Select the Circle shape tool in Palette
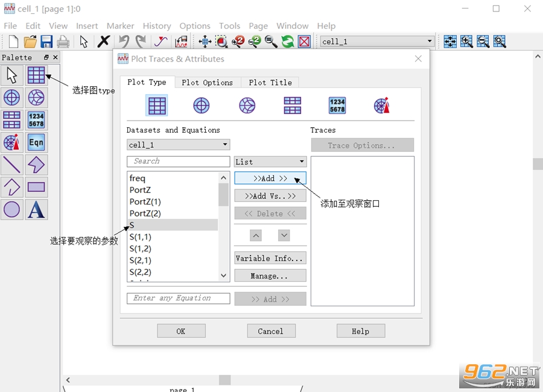 coord(12,209)
